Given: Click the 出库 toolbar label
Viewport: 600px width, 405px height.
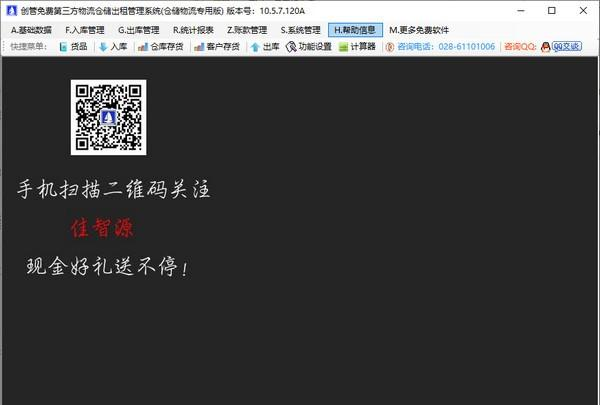Looking at the screenshot, I should pos(271,47).
